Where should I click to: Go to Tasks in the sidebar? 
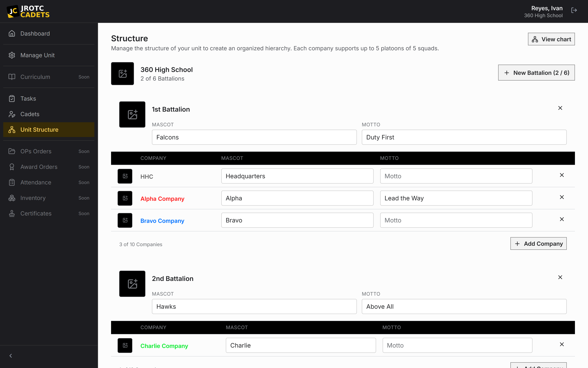pos(49,99)
